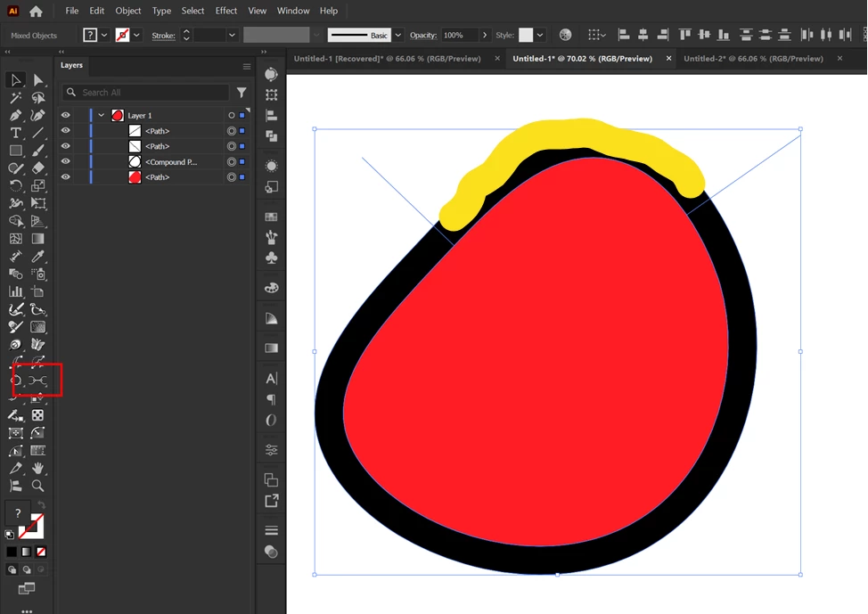
Task: Open fill color dropdown arrow
Action: point(104,35)
